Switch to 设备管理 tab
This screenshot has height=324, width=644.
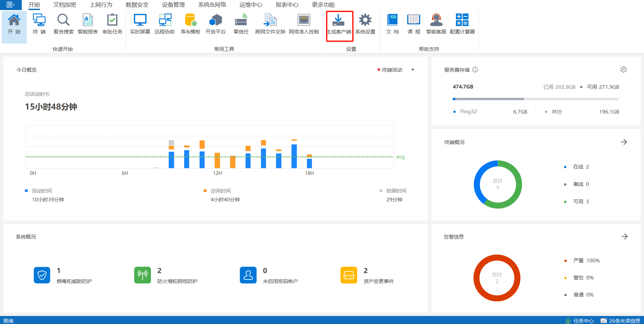coord(173,5)
